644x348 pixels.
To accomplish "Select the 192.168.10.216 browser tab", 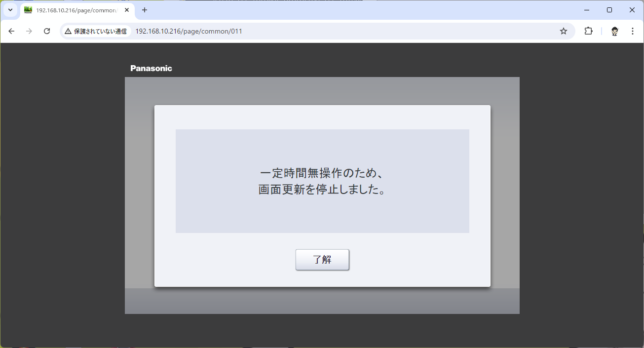I will (x=74, y=10).
